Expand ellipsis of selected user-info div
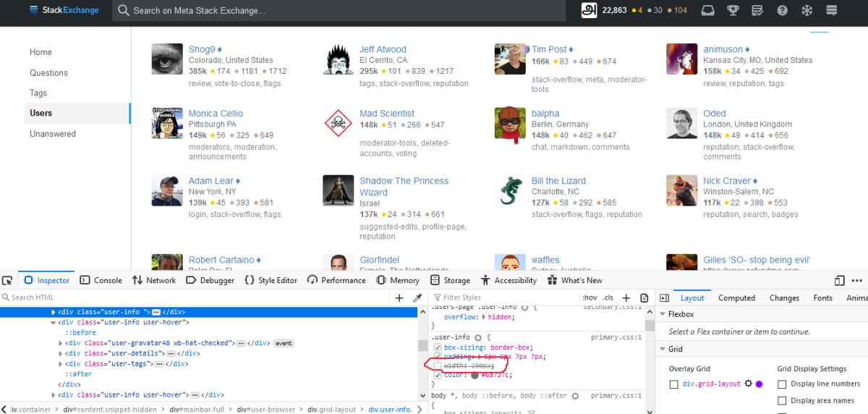The height and width of the screenshot is (414, 868). pyautogui.click(x=156, y=312)
